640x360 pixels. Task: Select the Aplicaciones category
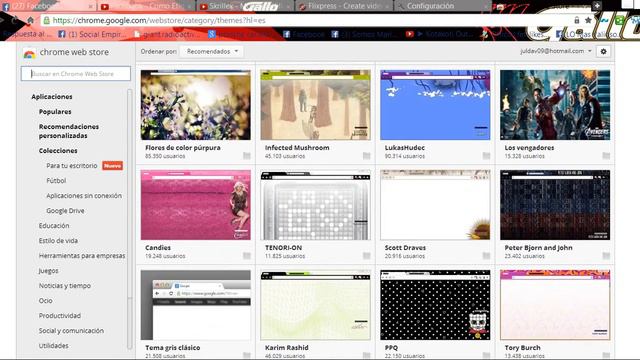(x=52, y=97)
